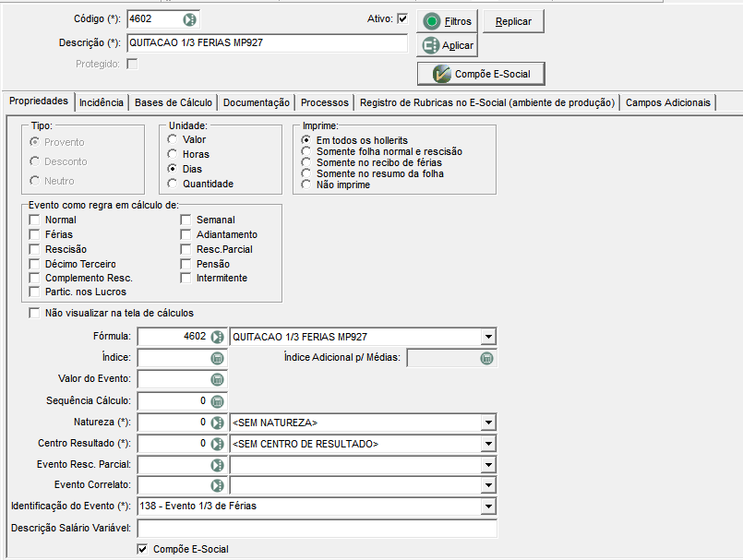Select the Quantidade unit radio button
Image resolution: width=743 pixels, height=560 pixels.
click(172, 184)
